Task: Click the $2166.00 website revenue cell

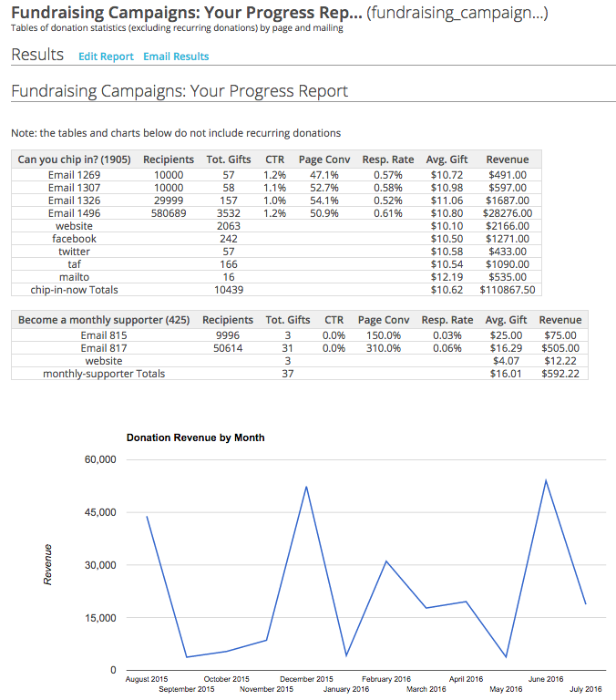Action: pos(508,226)
